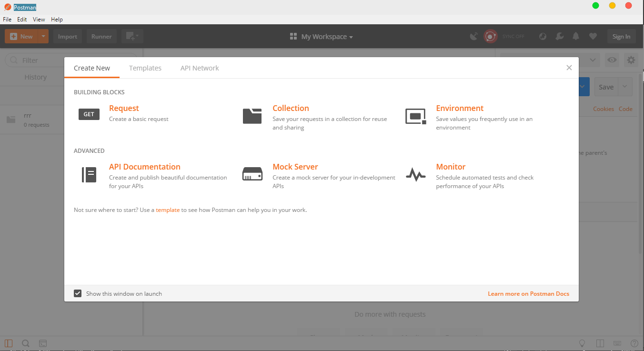The height and width of the screenshot is (351, 644).
Task: Click the Collection heading link
Action: 291,108
